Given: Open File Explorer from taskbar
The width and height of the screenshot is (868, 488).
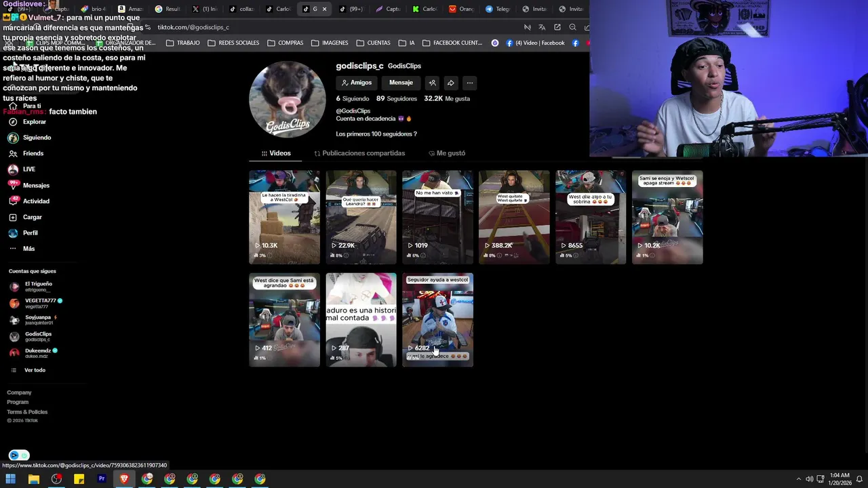Looking at the screenshot, I should (34, 479).
